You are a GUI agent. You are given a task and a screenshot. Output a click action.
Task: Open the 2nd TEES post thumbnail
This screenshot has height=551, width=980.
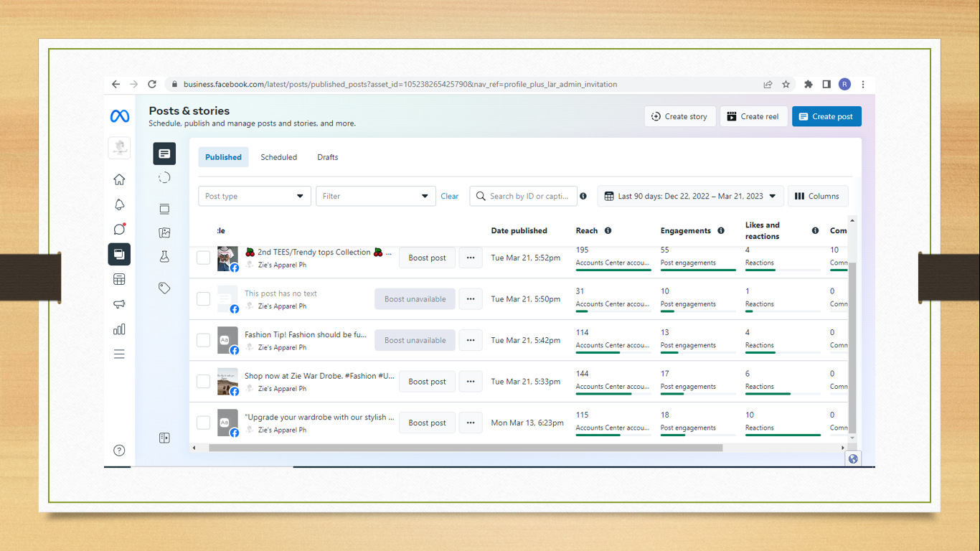227,258
